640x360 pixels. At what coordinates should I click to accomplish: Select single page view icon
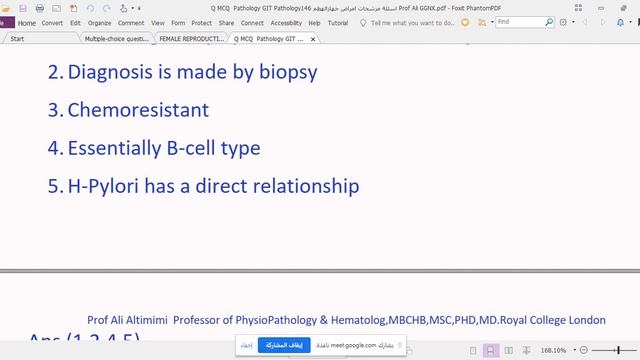pos(473,350)
